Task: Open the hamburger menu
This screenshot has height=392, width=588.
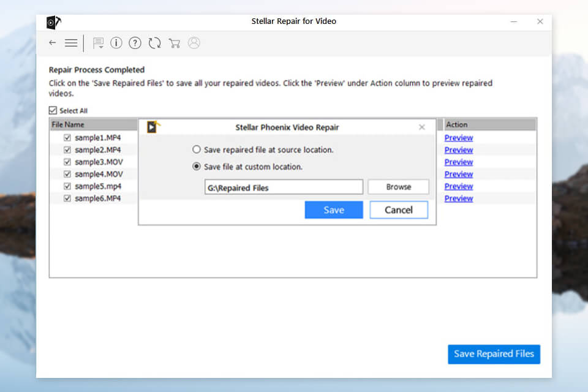Action: 71,43
